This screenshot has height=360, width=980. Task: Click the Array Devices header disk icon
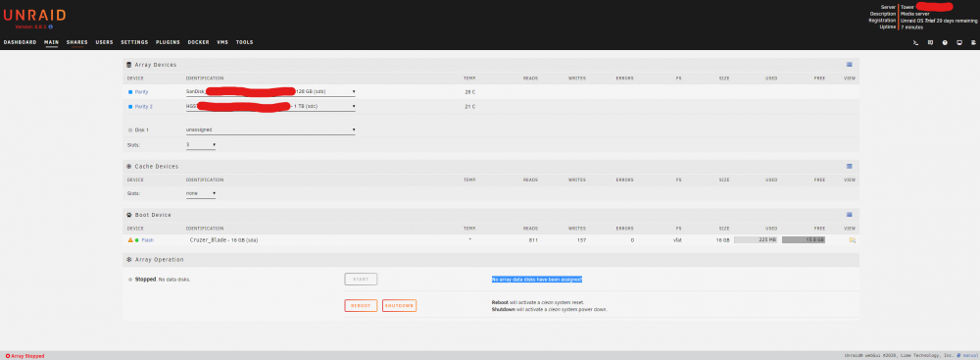[x=129, y=65]
